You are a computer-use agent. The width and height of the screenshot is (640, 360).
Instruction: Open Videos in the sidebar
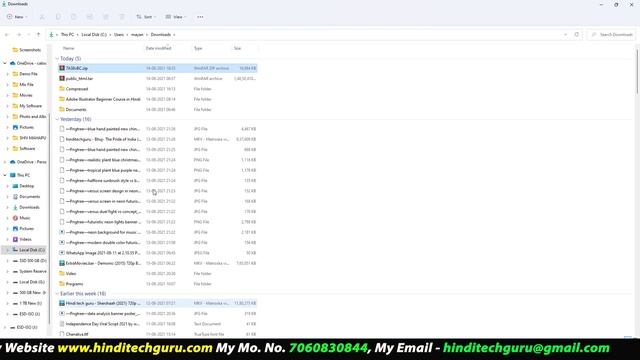coord(22,239)
